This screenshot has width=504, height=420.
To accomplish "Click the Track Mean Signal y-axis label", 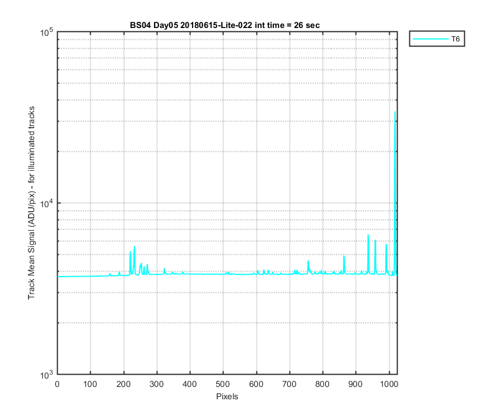I will click(x=31, y=203).
